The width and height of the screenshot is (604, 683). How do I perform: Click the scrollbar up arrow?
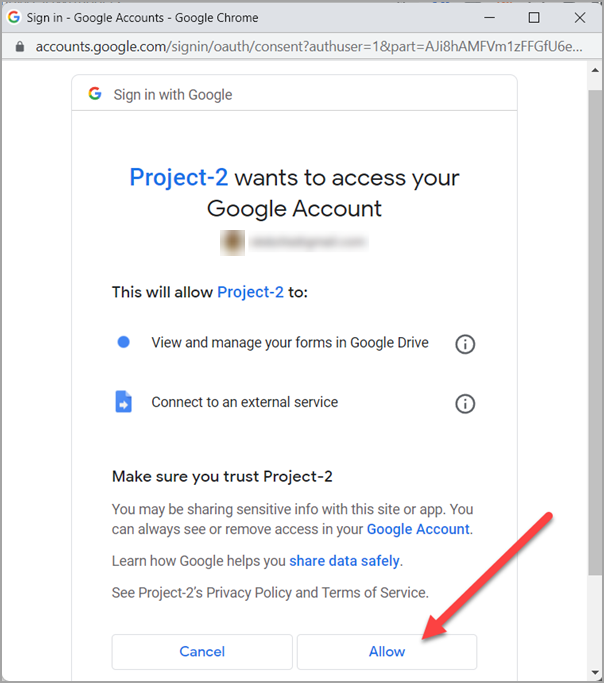[x=595, y=70]
